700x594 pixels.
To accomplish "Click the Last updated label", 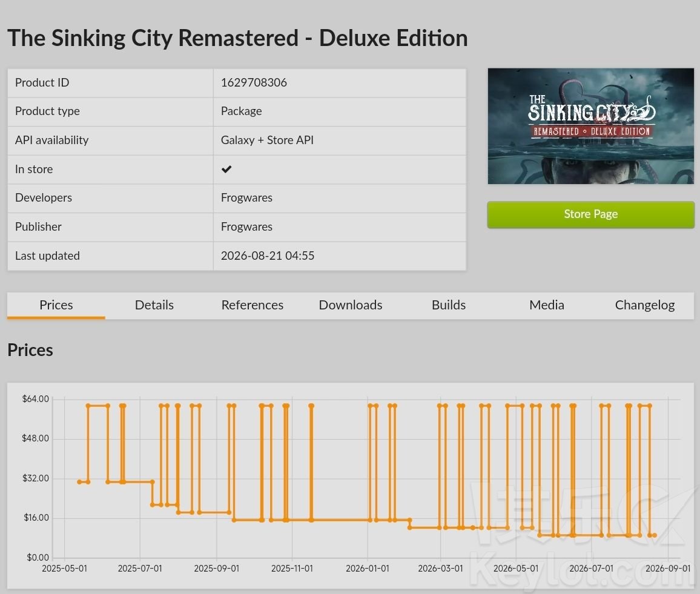I will point(47,256).
